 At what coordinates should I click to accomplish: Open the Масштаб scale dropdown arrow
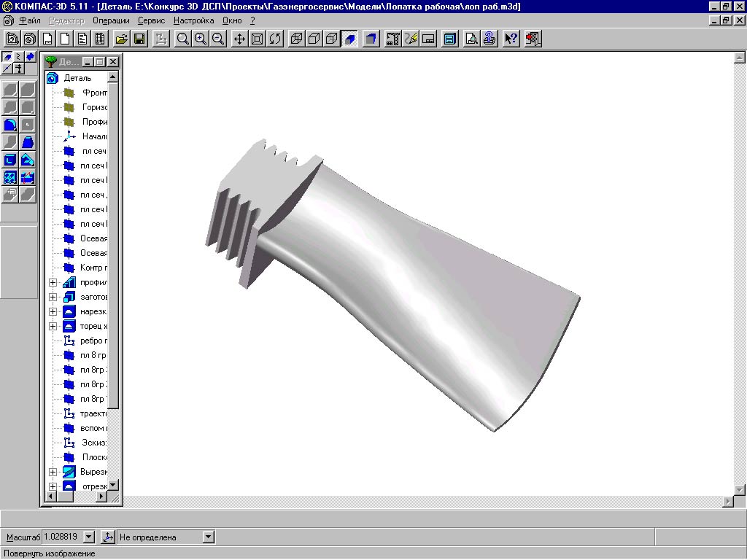pos(89,537)
